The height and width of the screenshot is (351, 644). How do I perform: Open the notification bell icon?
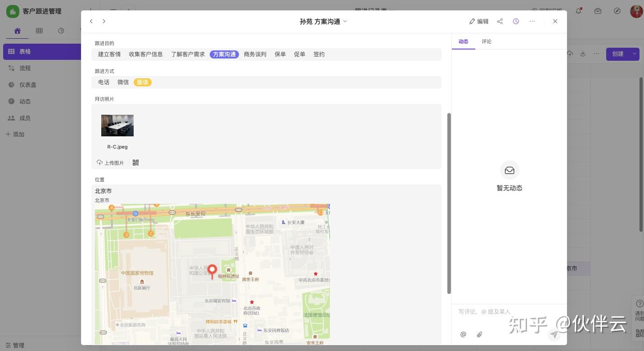tap(579, 11)
